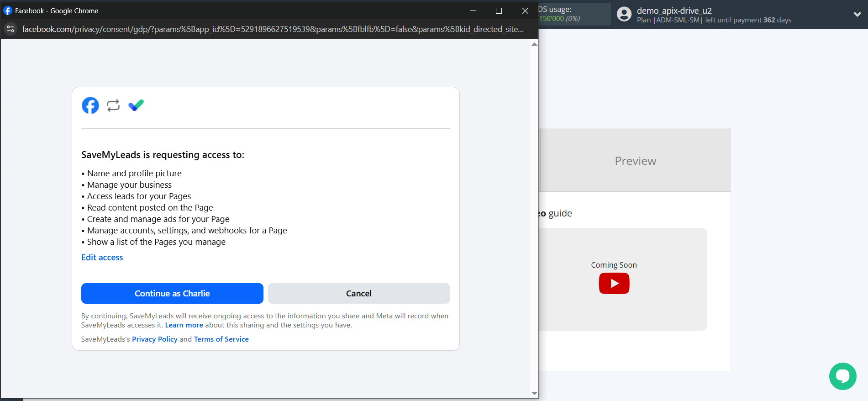Image resolution: width=868 pixels, height=401 pixels.
Task: Focus the Facebook URL address bar
Action: [273, 29]
